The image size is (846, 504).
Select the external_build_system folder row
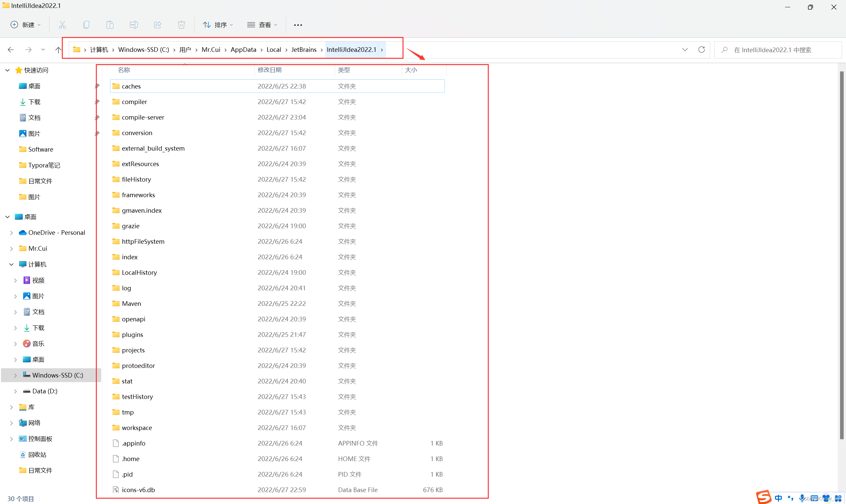[277, 148]
